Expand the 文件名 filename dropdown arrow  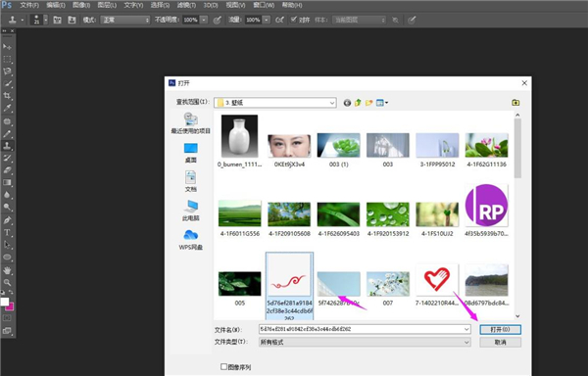pos(466,329)
